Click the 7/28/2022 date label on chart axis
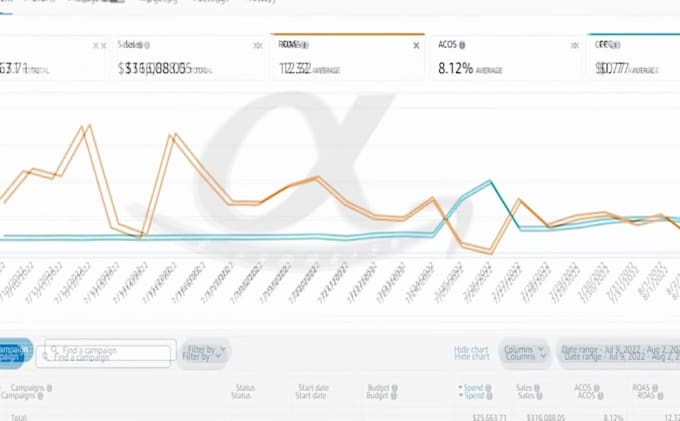Viewport: 680px width, 421px height. (534, 281)
